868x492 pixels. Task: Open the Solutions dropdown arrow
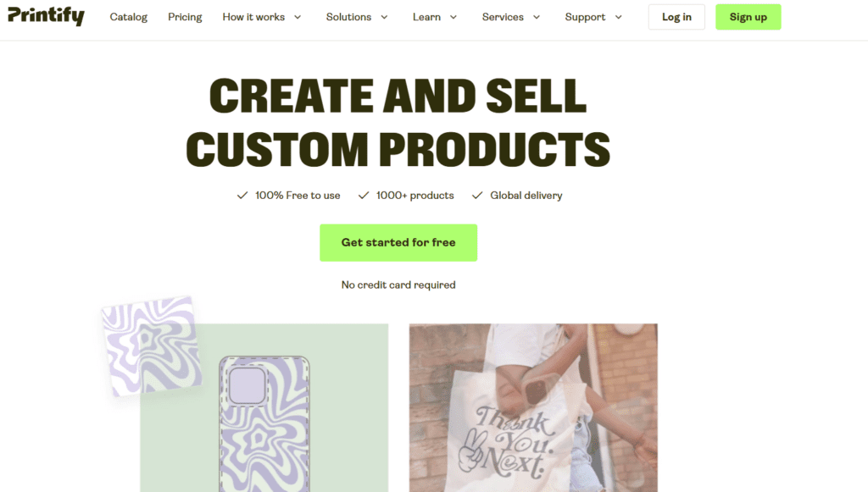384,17
